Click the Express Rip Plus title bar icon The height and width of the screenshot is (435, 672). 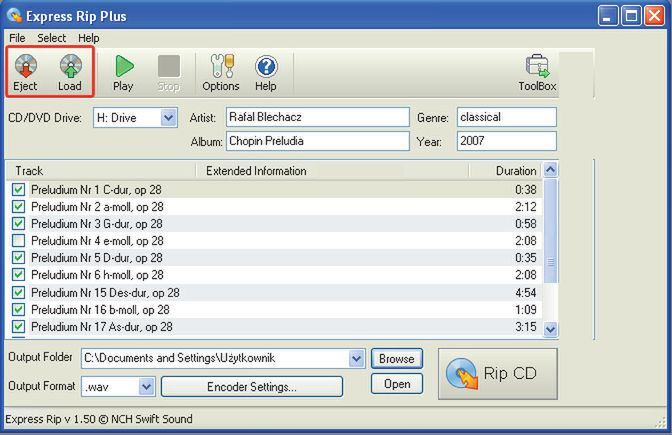(14, 15)
